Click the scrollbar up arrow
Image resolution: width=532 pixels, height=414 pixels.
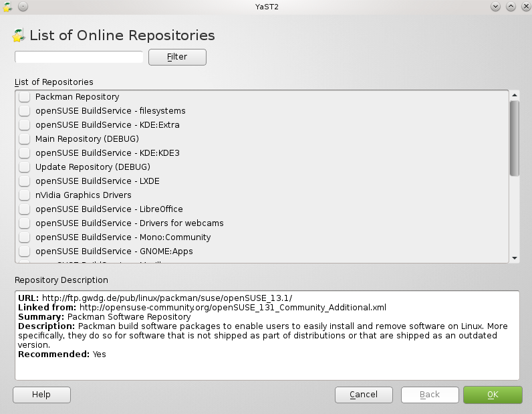click(x=515, y=95)
